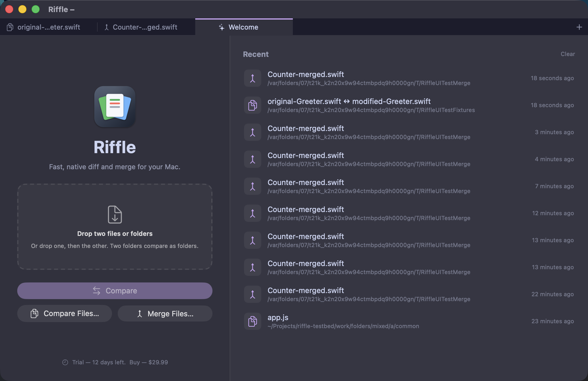Click the sparkle icon on Welcome tab
588x381 pixels.
221,27
